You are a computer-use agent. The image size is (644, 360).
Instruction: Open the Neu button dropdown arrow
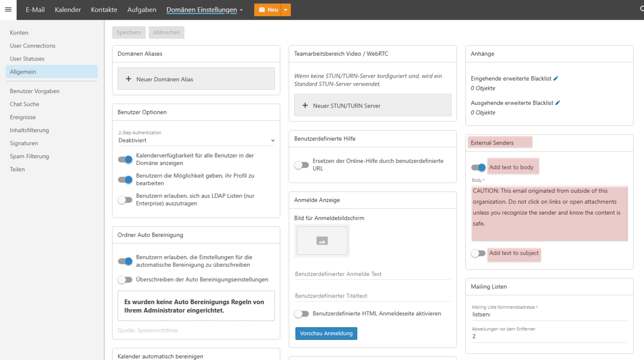click(x=286, y=10)
